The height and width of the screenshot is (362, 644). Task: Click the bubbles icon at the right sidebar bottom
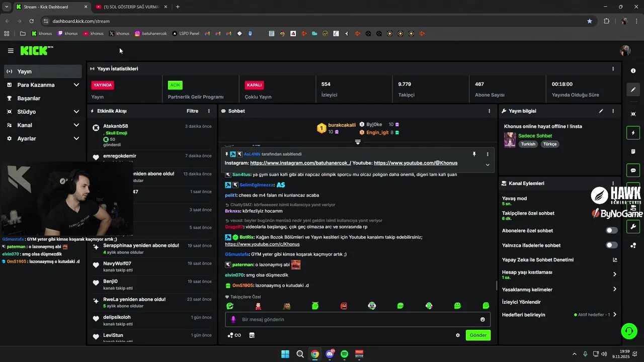(x=633, y=245)
